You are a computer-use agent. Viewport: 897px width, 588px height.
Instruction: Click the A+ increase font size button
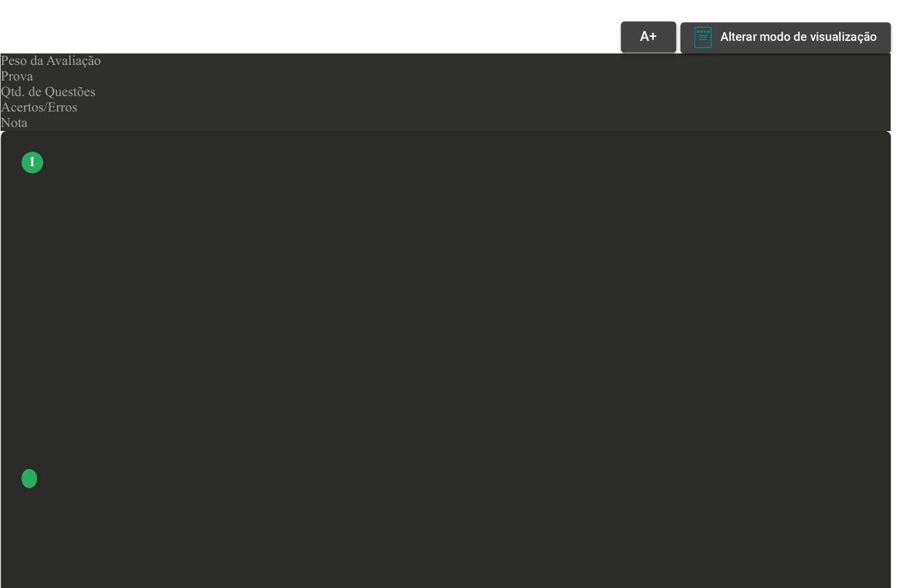pos(648,37)
